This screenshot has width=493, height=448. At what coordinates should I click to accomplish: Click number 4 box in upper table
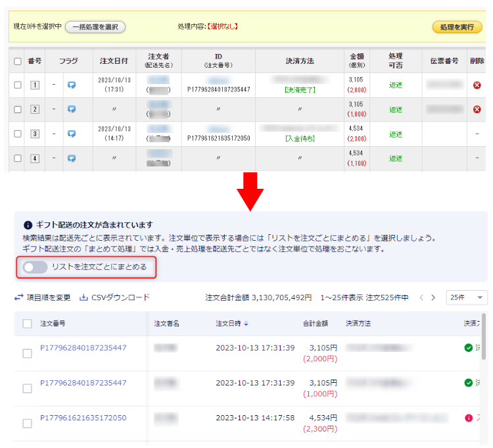tap(35, 159)
